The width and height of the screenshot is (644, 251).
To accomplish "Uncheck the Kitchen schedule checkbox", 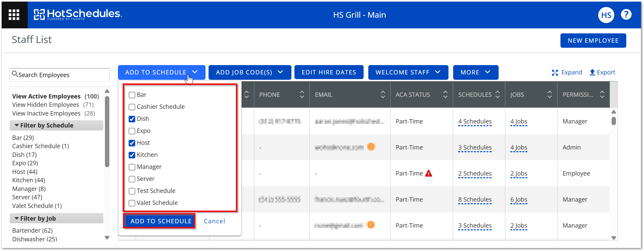I will pos(132,155).
